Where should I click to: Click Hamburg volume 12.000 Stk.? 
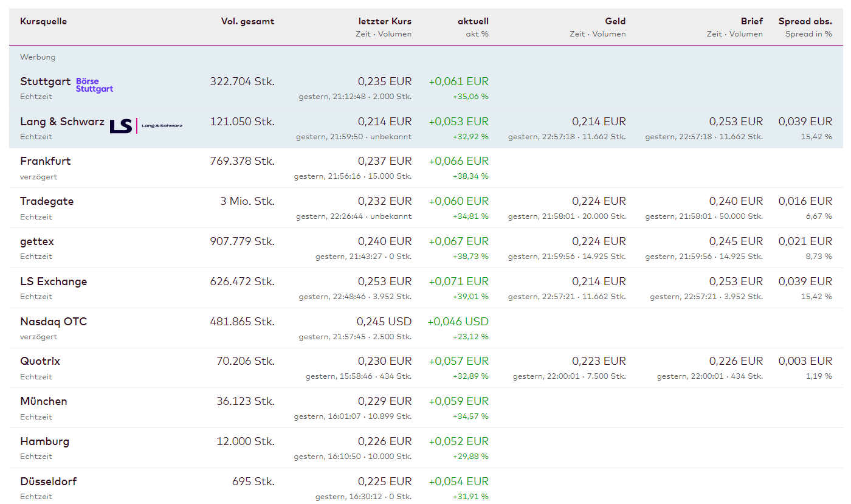click(x=246, y=441)
